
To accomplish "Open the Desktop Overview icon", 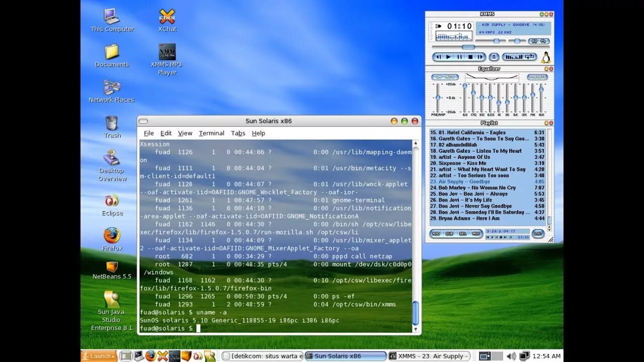I will (x=112, y=166).
